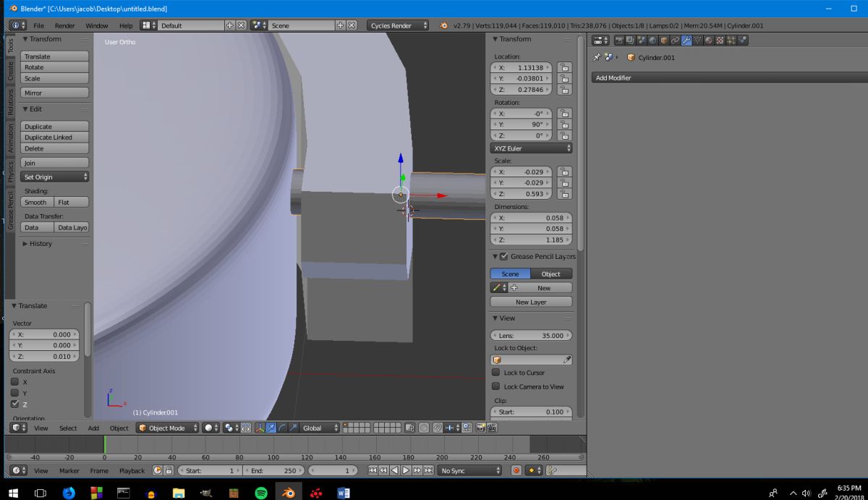The image size is (868, 500).
Task: Click the record auto-keyframe button
Action: [516, 470]
